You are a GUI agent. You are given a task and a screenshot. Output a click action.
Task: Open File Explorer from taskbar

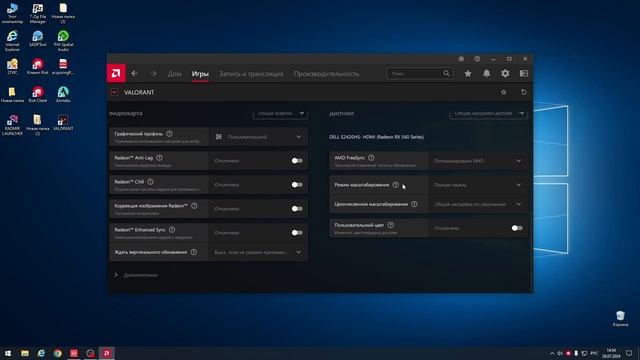(x=24, y=353)
